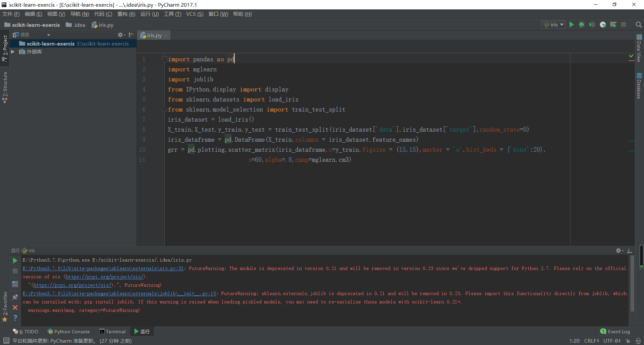Click the concurrency diagram run icon
This screenshot has height=345, width=644.
[x=613, y=24]
